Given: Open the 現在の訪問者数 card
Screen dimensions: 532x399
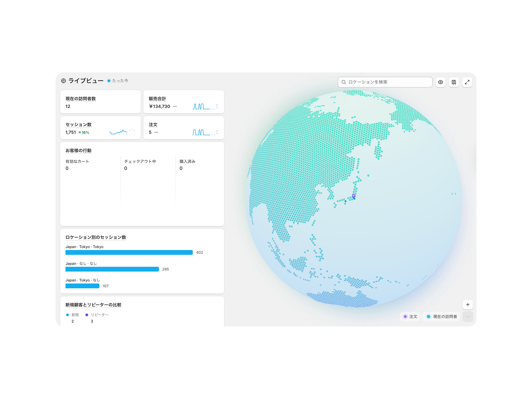Looking at the screenshot, I should pyautogui.click(x=100, y=102).
